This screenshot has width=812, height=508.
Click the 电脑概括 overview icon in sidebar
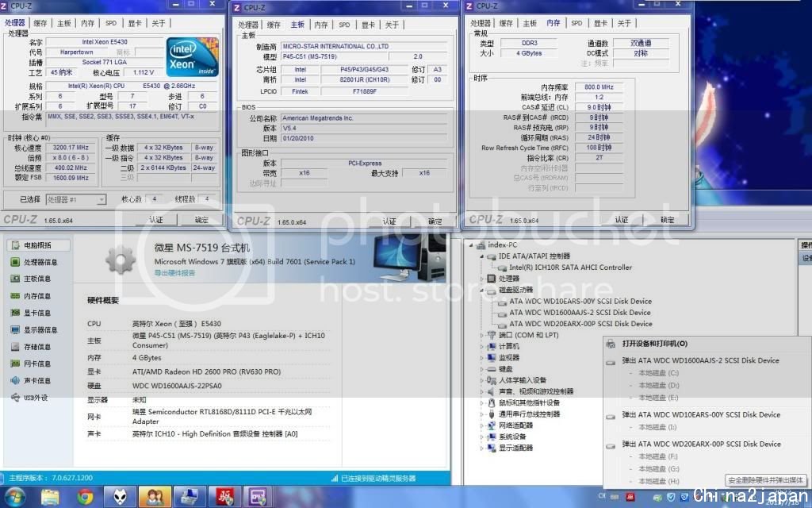tap(15, 244)
